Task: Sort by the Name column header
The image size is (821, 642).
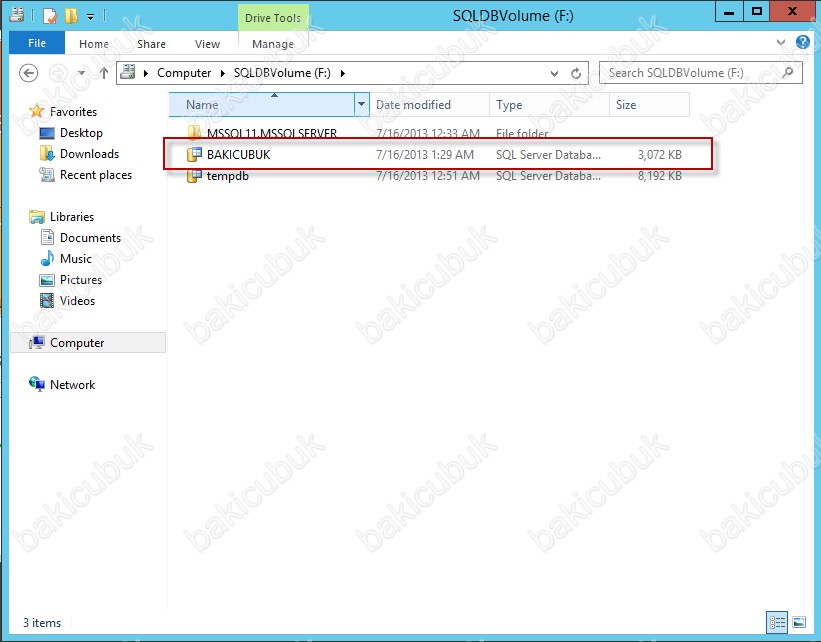Action: click(262, 105)
